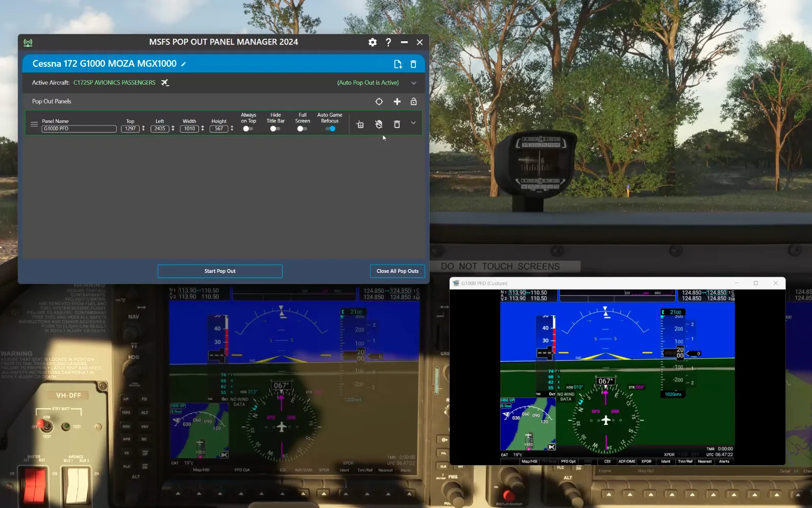The height and width of the screenshot is (508, 812).
Task: Select Alerts softkey in the pop out PFD window
Action: 724,462
